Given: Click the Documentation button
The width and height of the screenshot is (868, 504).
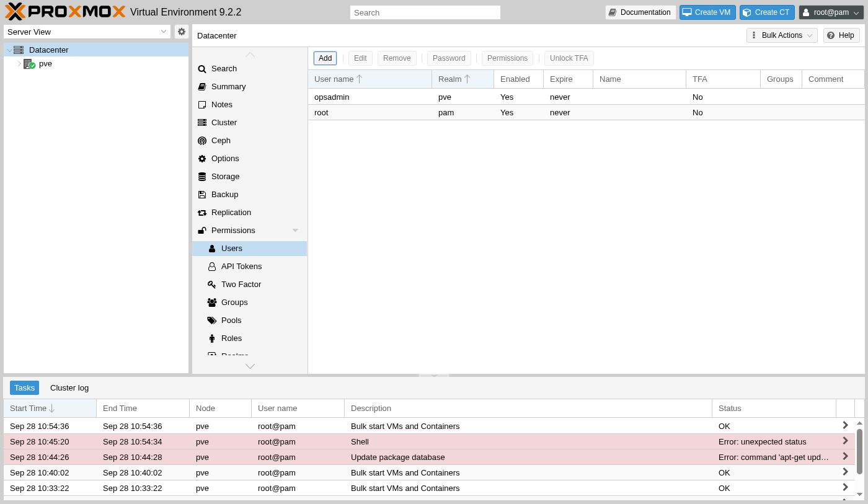Looking at the screenshot, I should (x=640, y=12).
